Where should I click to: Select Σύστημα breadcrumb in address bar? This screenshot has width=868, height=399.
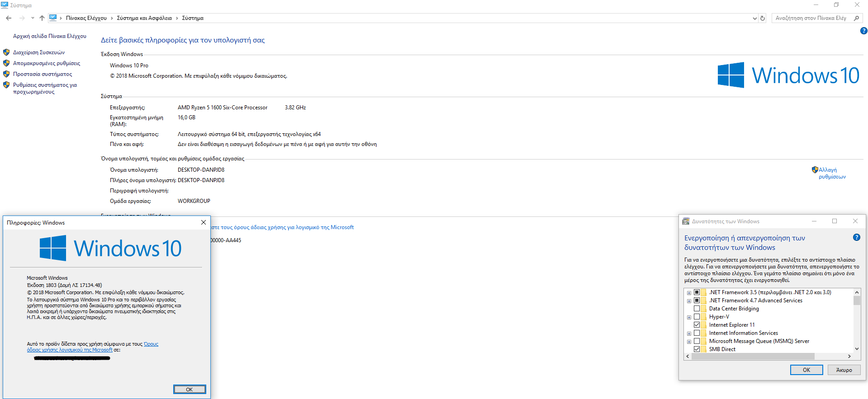click(193, 18)
